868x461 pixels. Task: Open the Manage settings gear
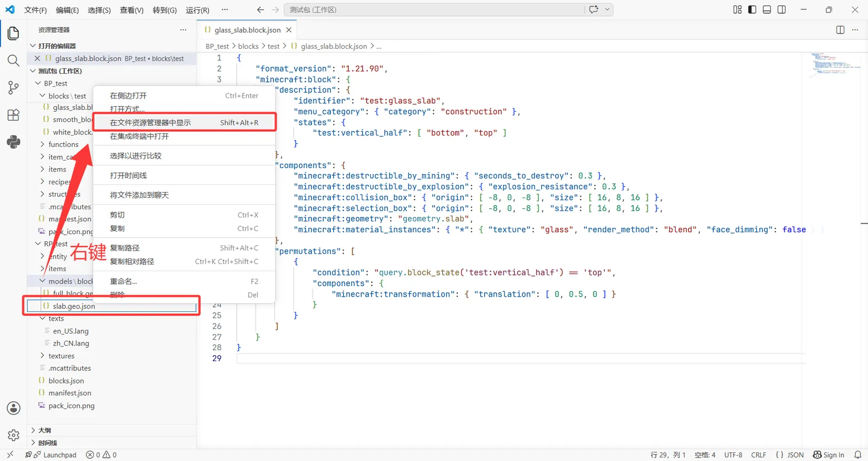[x=14, y=435]
